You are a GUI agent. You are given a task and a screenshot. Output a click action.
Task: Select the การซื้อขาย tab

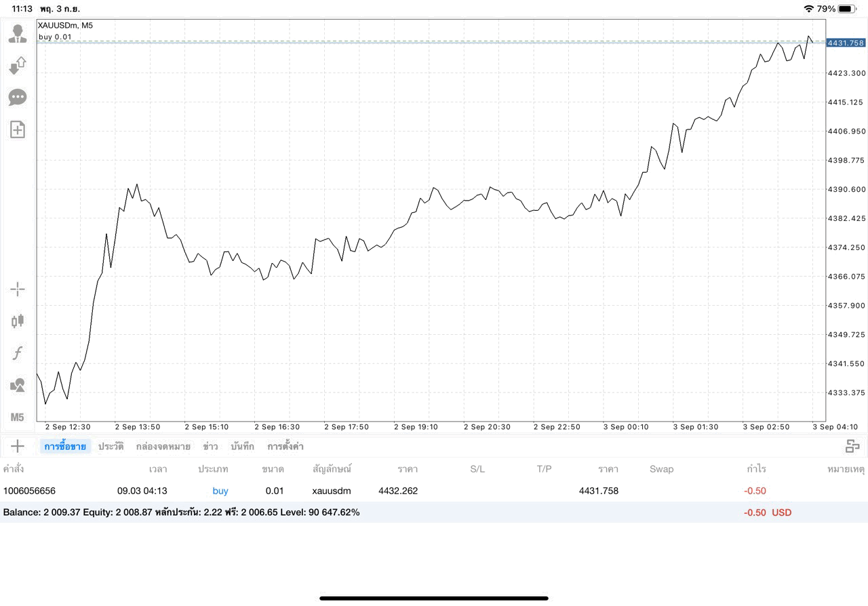coord(65,446)
